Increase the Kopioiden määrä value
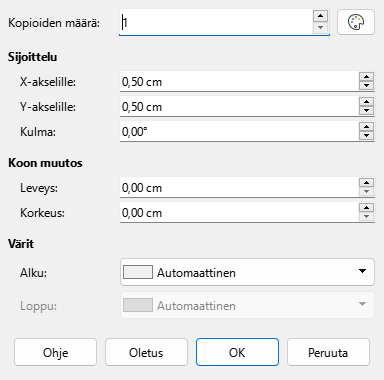Image resolution: width=384 pixels, height=380 pixels. 320,16
